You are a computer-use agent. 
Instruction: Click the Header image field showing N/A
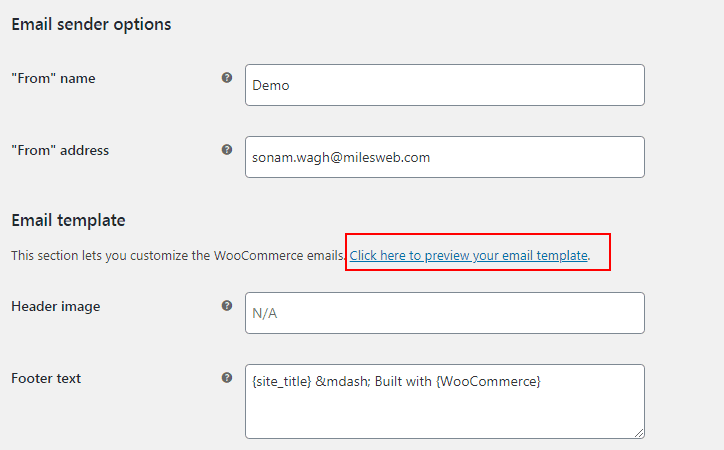(445, 313)
